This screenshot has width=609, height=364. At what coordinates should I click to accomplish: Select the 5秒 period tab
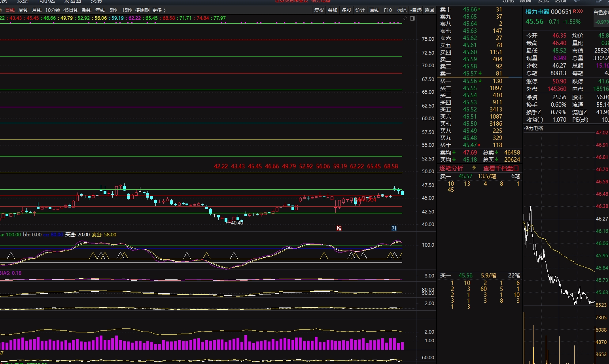(113, 10)
